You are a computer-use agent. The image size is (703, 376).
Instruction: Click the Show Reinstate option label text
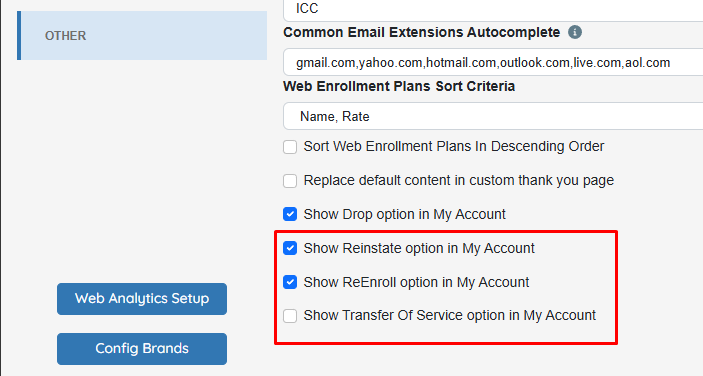point(419,248)
